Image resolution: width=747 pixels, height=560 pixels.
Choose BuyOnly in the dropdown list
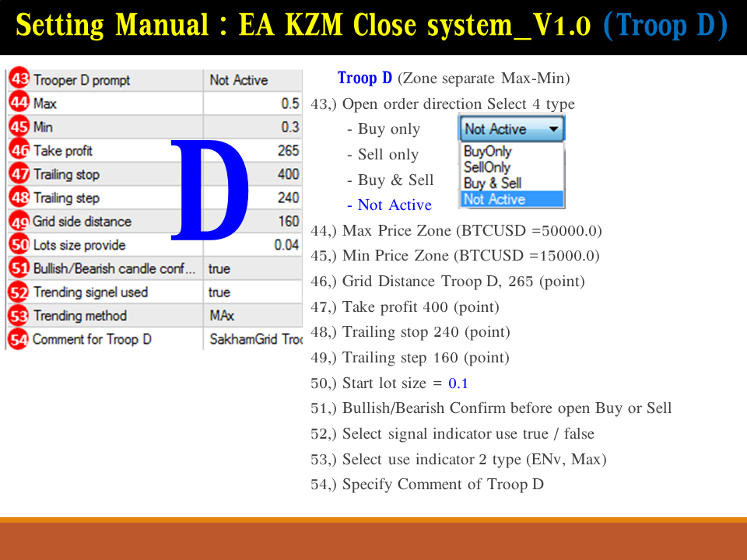[487, 152]
